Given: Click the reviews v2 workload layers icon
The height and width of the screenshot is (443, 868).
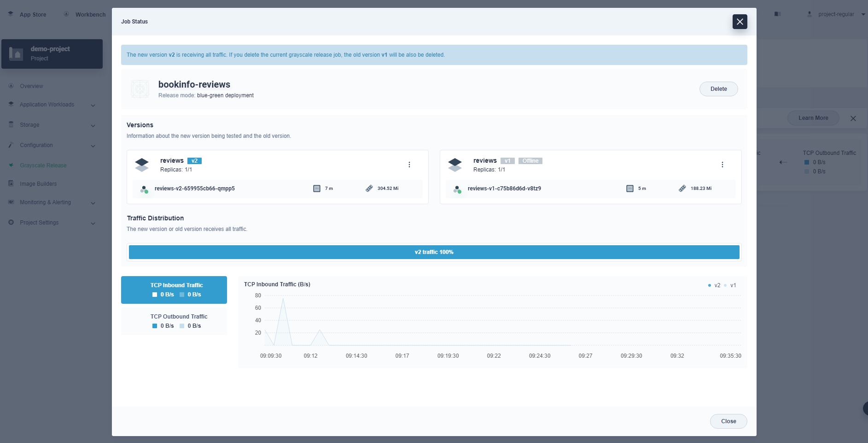Looking at the screenshot, I should point(142,165).
